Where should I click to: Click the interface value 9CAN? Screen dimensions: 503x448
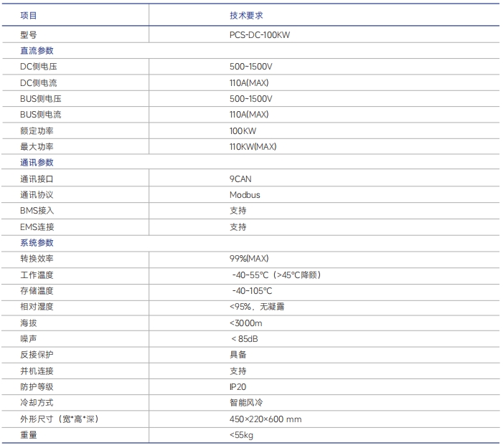point(240,178)
